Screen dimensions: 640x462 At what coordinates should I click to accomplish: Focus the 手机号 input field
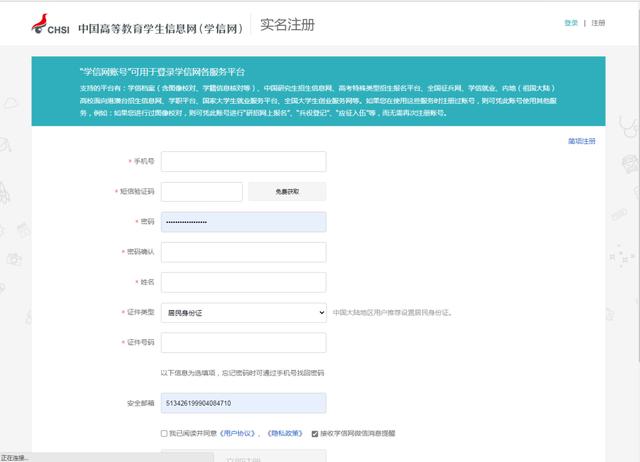click(244, 161)
